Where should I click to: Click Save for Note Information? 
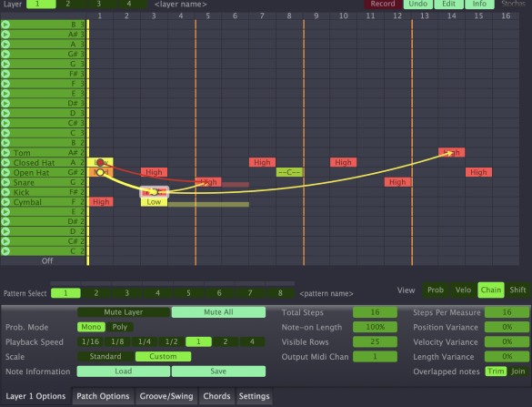[x=218, y=371]
